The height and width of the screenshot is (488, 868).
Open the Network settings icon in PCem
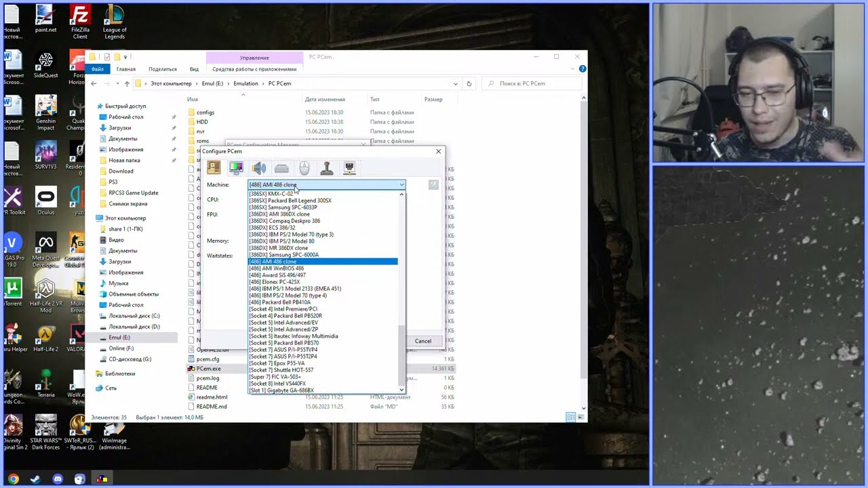click(349, 167)
